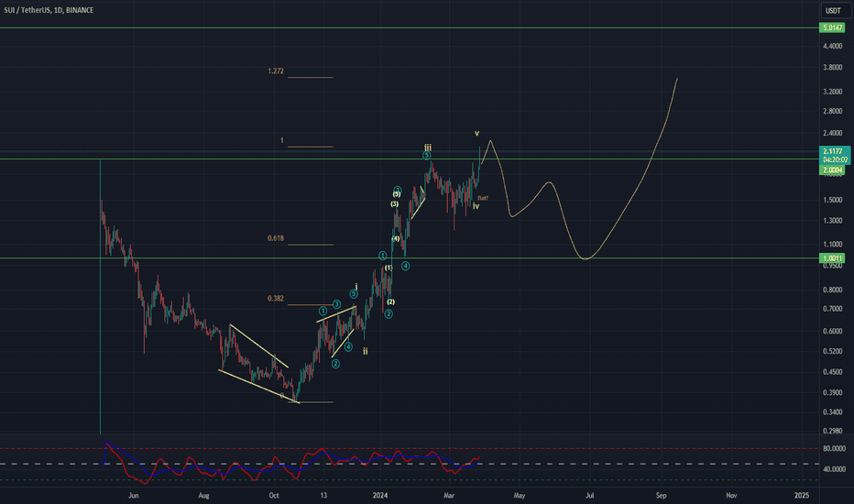The image size is (854, 504).
Task: Select the (2) subwave label
Action: (x=390, y=301)
